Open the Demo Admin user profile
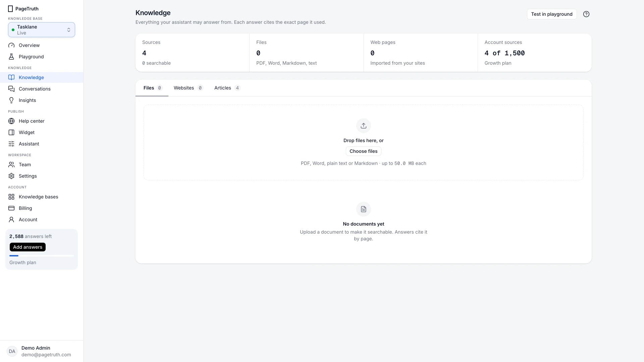The width and height of the screenshot is (644, 362). 42,351
